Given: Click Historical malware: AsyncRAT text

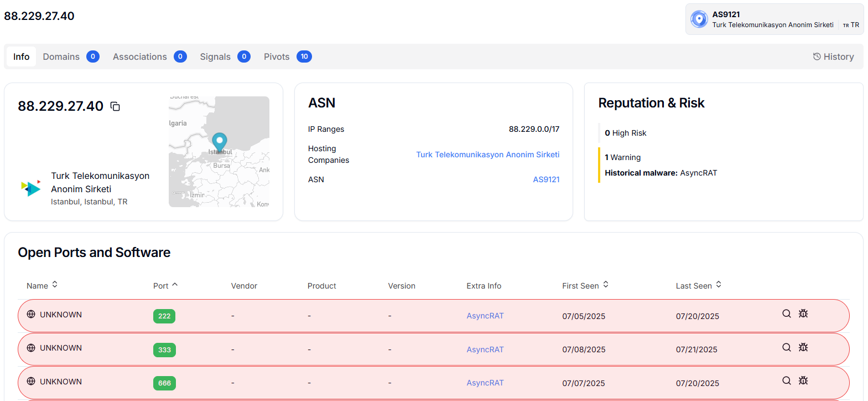Looking at the screenshot, I should pos(661,173).
